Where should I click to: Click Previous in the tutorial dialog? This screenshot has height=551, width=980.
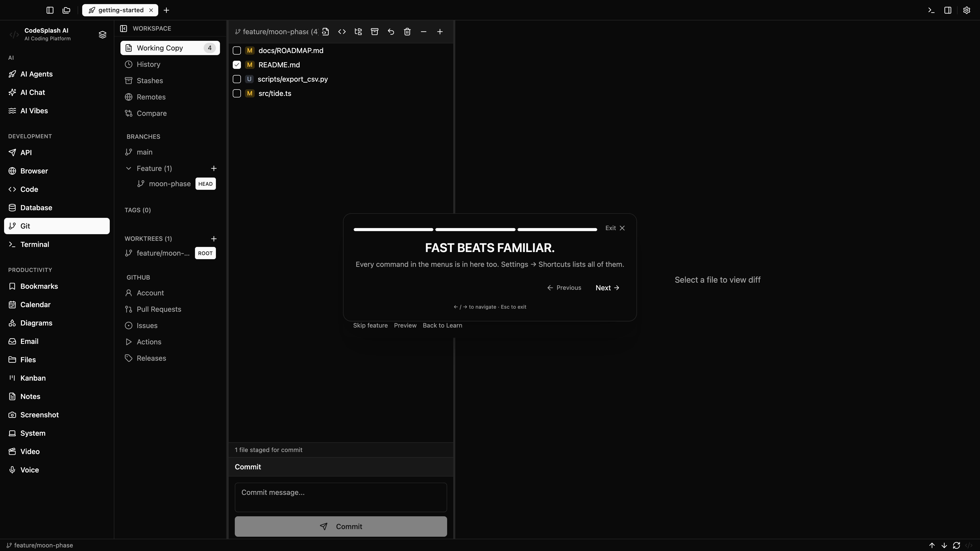tap(564, 288)
